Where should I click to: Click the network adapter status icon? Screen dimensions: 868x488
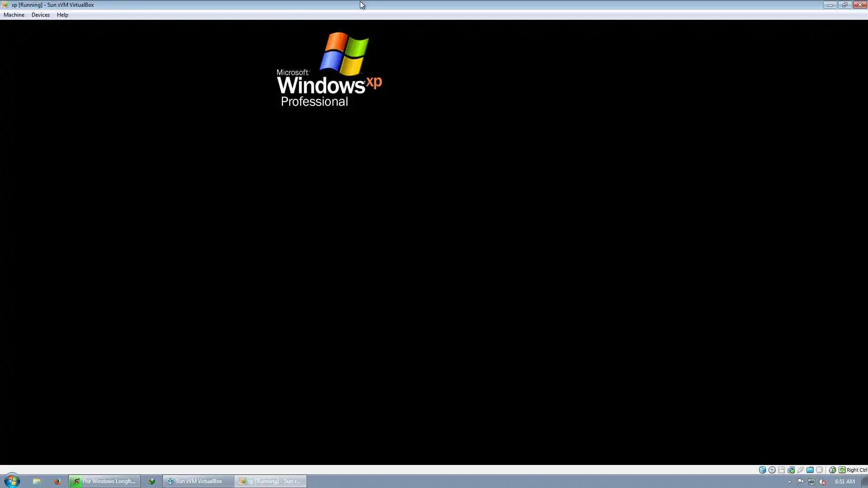(791, 470)
